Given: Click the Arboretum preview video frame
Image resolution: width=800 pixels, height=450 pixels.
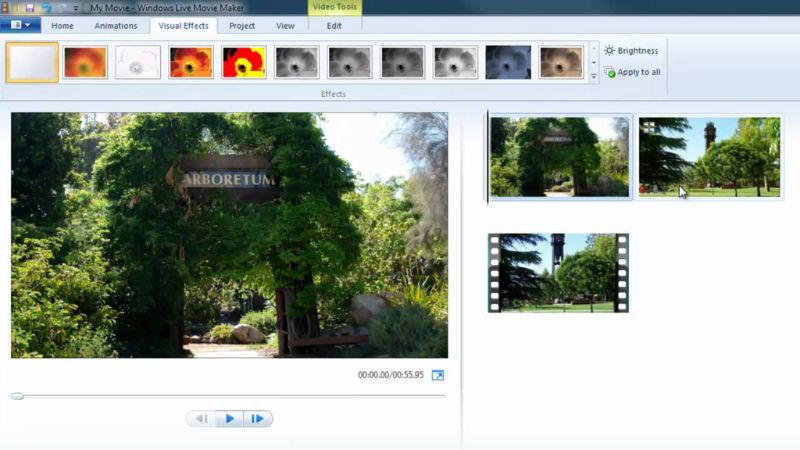Looking at the screenshot, I should 230,235.
